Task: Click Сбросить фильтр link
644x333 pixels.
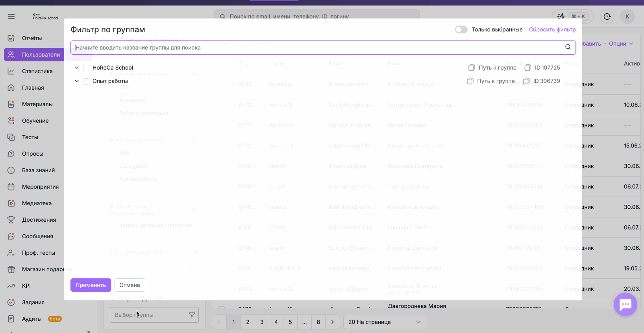Action: pos(552,29)
